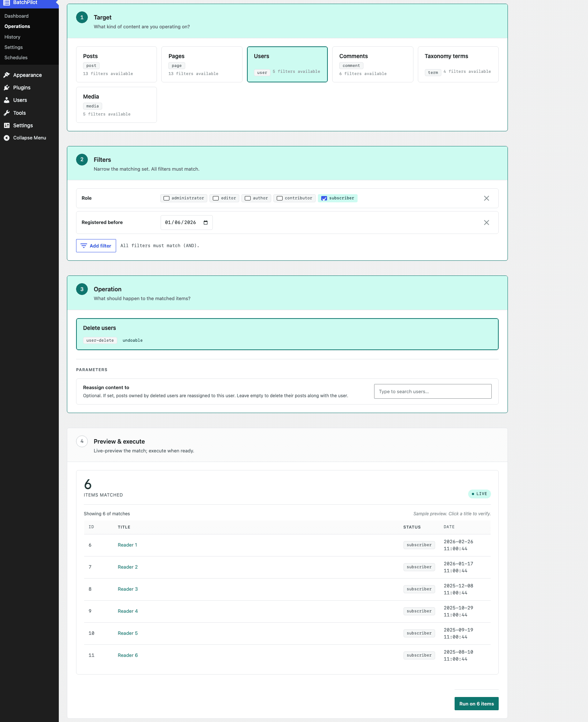The image size is (588, 722).
Task: Click the Plugins menu label
Action: pos(22,88)
